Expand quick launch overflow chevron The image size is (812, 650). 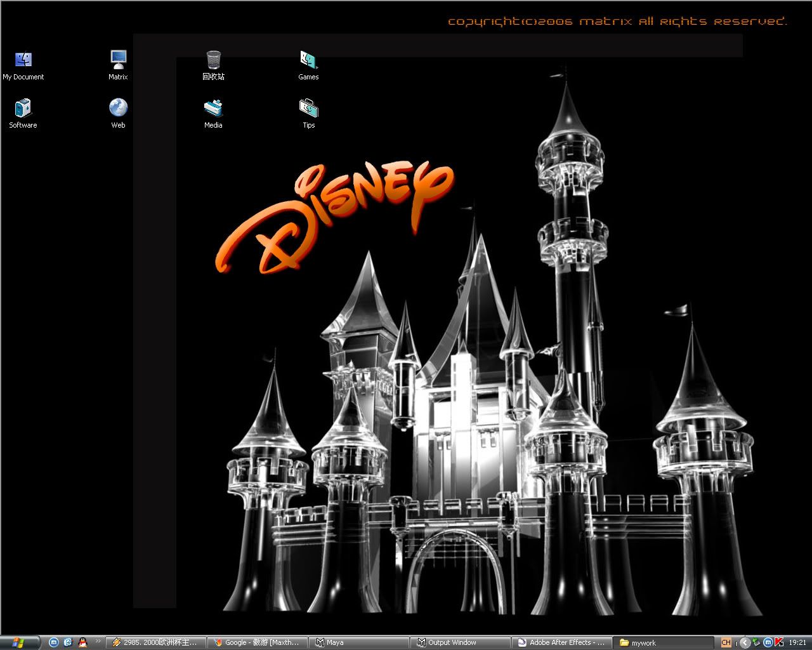click(x=98, y=642)
